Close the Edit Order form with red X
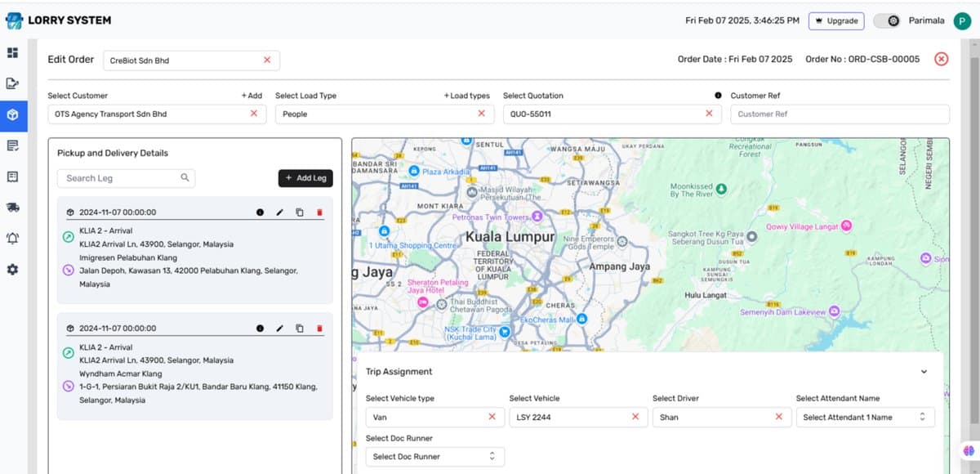The image size is (980, 474). point(942,59)
